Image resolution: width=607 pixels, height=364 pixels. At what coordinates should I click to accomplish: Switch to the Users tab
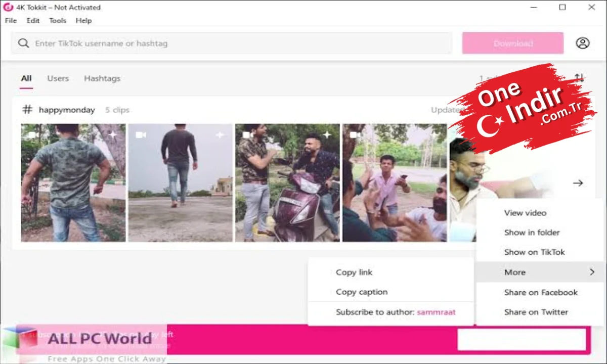[x=58, y=78]
